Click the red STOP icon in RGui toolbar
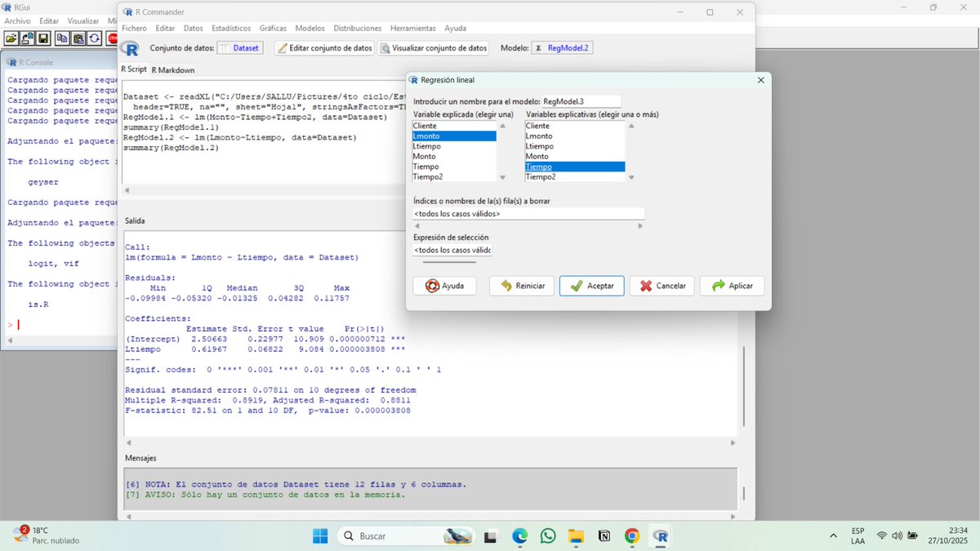The image size is (980, 551). pyautogui.click(x=113, y=38)
